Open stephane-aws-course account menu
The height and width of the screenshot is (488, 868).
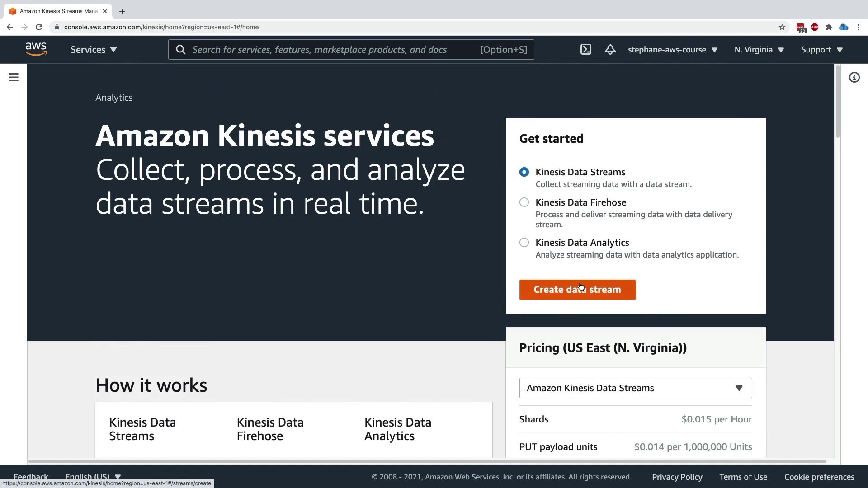tap(672, 50)
